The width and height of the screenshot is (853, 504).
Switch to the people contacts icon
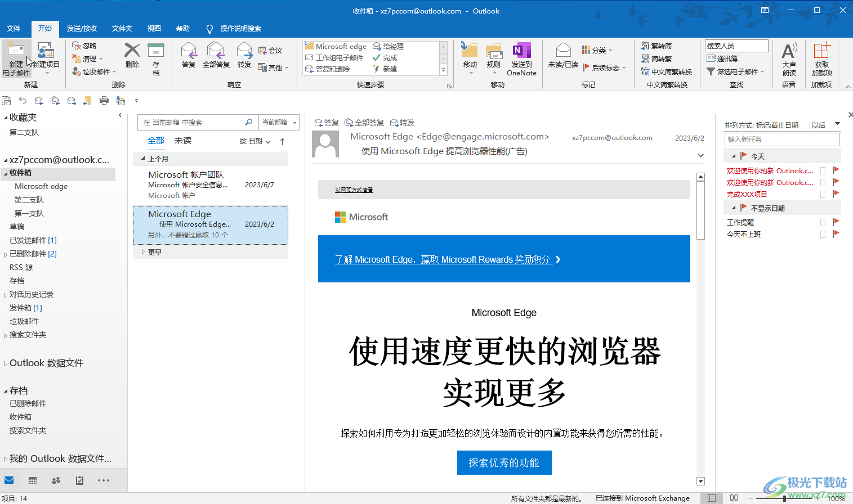(x=56, y=480)
